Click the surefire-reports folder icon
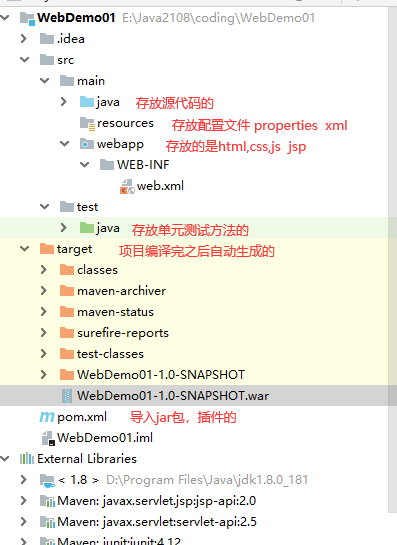Screen dimensions: 397x545 [67, 333]
